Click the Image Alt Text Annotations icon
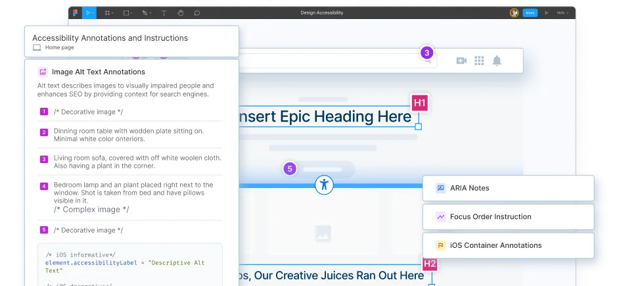Image resolution: width=644 pixels, height=286 pixels. [x=43, y=72]
